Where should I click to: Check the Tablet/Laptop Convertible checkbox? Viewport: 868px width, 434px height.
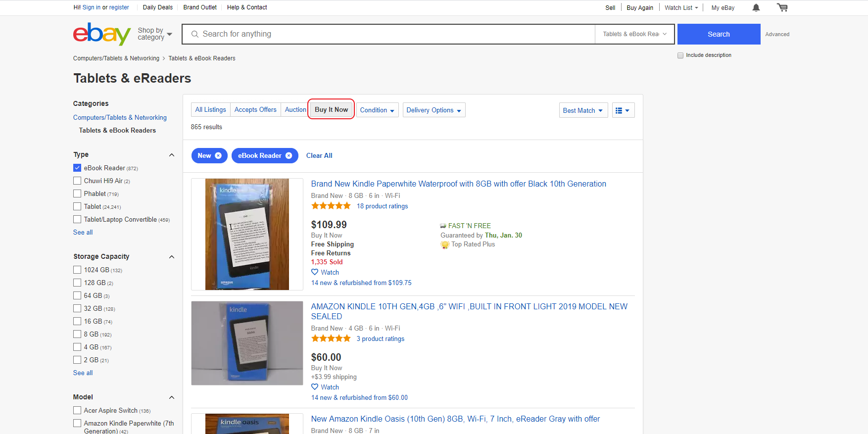(x=77, y=219)
